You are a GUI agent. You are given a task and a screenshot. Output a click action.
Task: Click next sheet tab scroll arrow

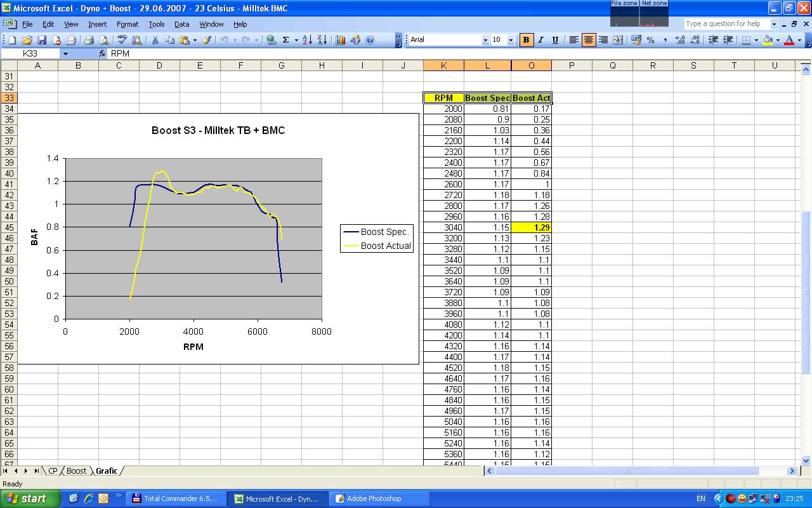[26, 471]
